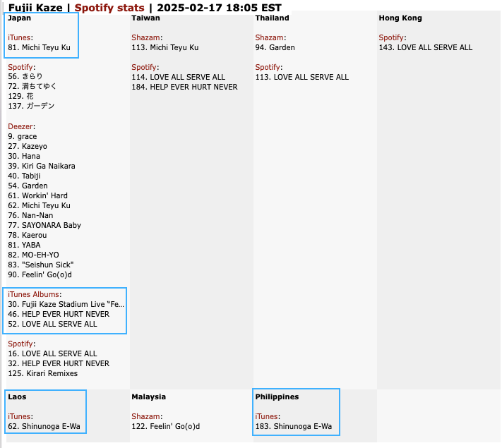The image size is (502, 448).
Task: Open the Shazam link under Malaysia
Action: coord(145,416)
